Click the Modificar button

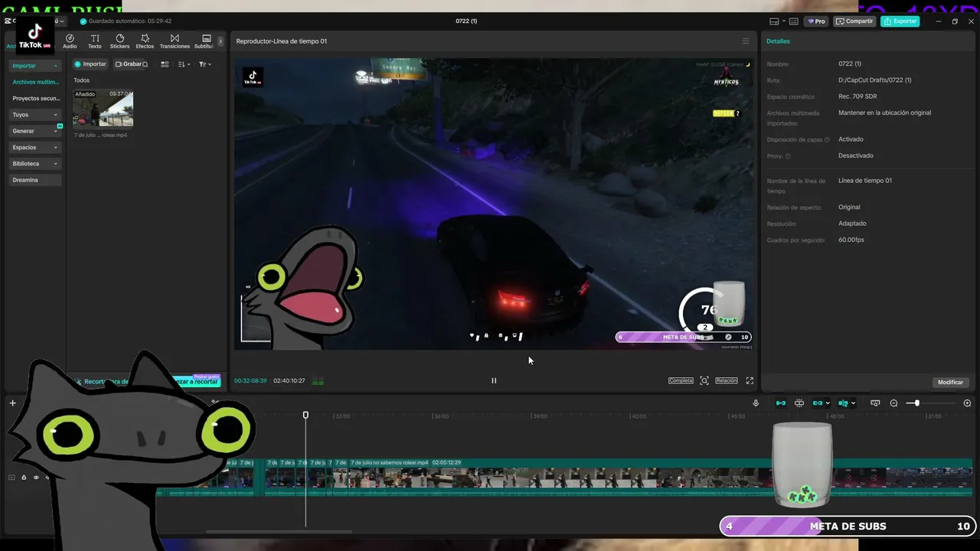950,382
